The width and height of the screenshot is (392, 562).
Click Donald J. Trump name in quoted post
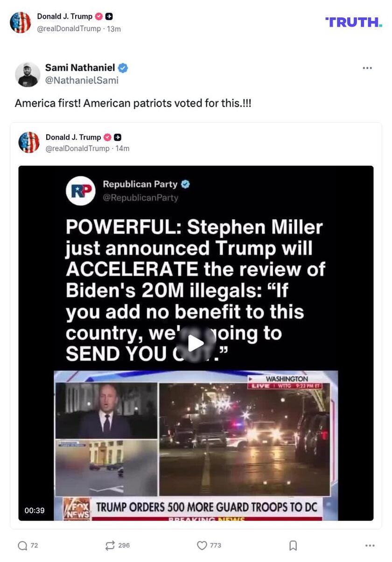73,137
